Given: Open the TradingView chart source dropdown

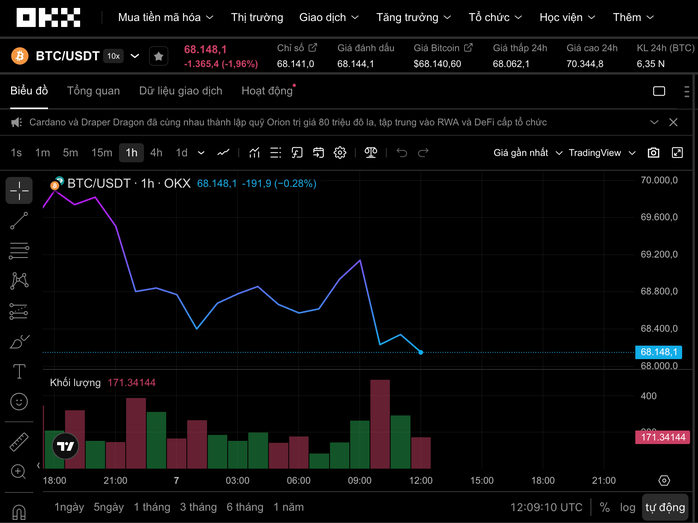Looking at the screenshot, I should coord(602,153).
